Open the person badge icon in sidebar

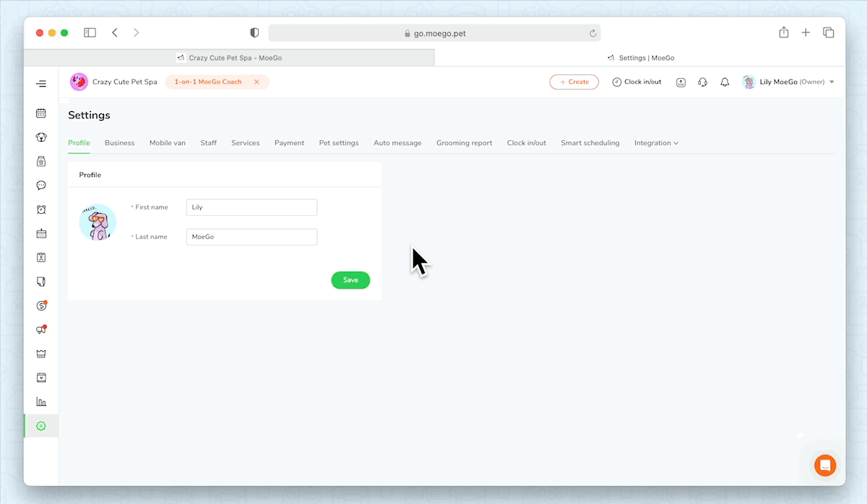[41, 257]
